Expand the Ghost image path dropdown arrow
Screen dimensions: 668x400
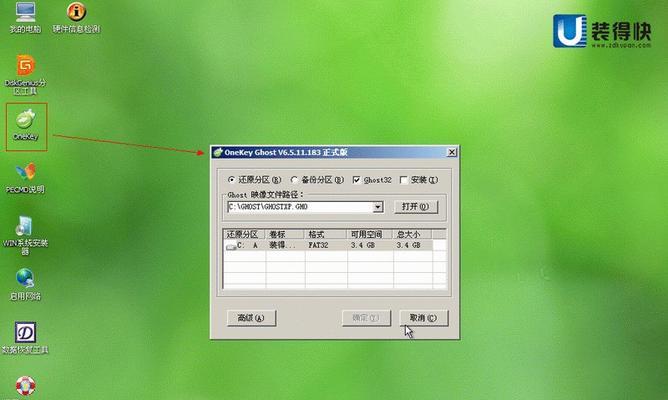click(x=378, y=207)
